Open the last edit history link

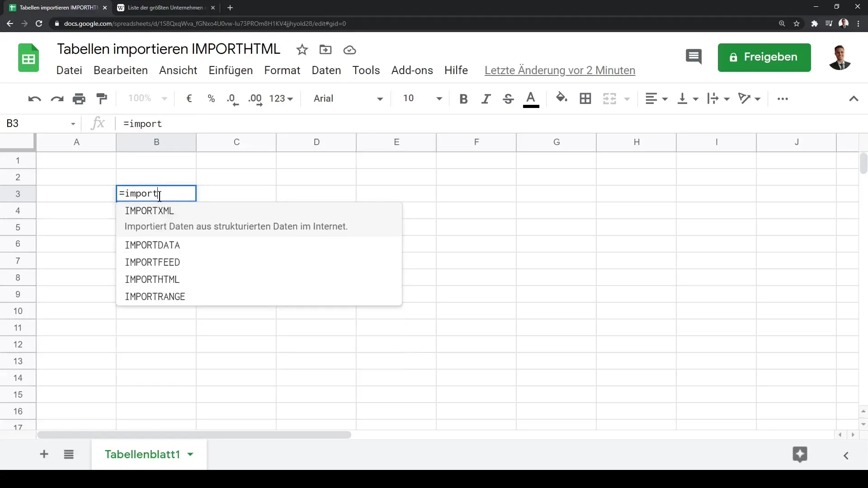tap(560, 70)
